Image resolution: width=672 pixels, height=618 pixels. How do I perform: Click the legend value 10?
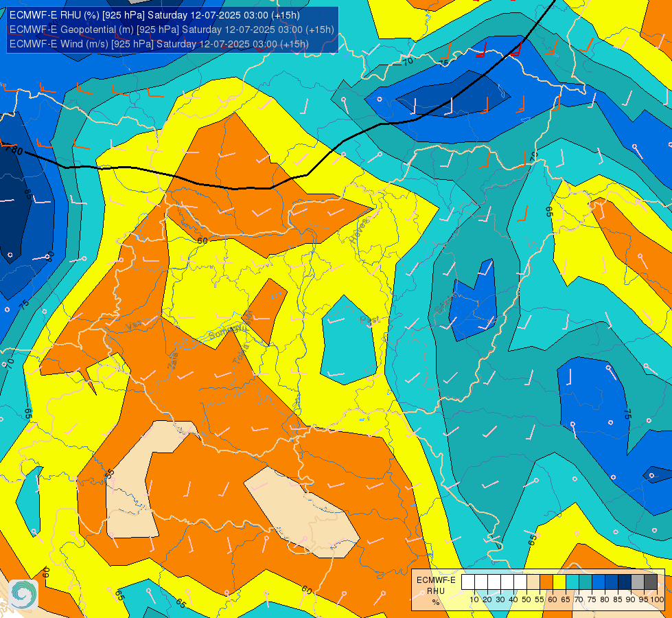pyautogui.click(x=474, y=599)
